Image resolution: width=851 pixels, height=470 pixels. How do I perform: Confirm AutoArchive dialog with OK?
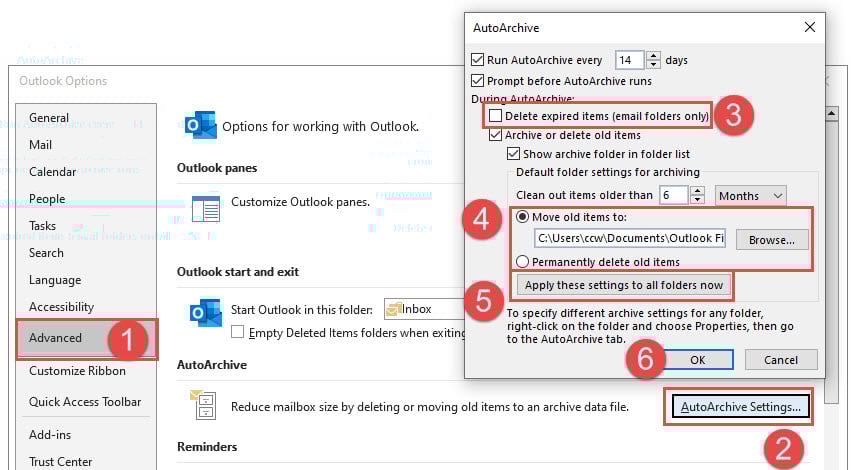pos(697,360)
